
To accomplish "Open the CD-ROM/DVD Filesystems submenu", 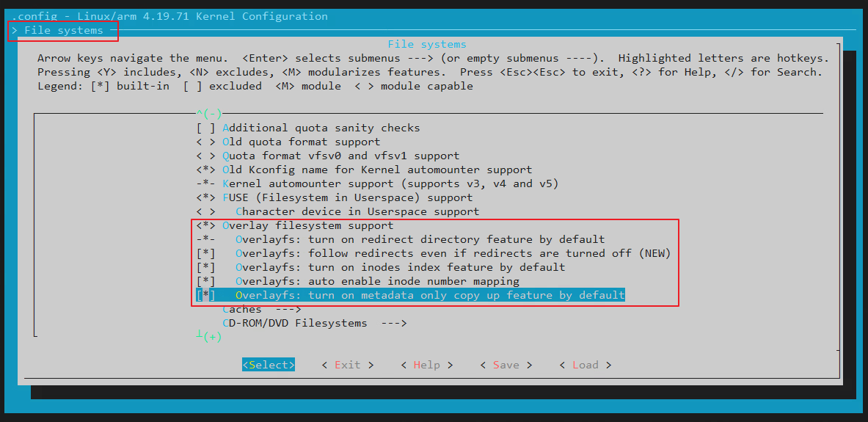I will pyautogui.click(x=314, y=323).
